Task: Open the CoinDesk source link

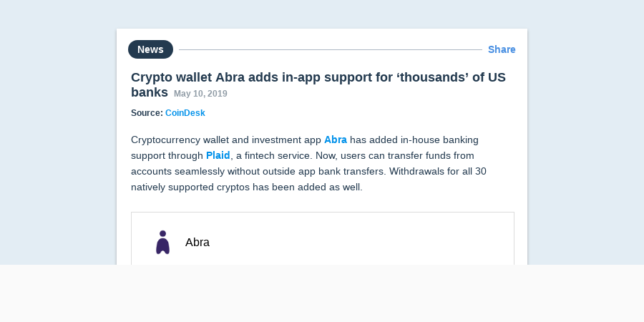Action: pyautogui.click(x=185, y=113)
